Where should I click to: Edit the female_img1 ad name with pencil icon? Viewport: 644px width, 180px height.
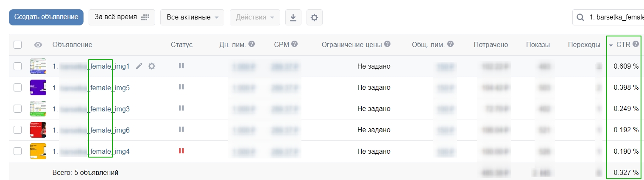(x=139, y=66)
